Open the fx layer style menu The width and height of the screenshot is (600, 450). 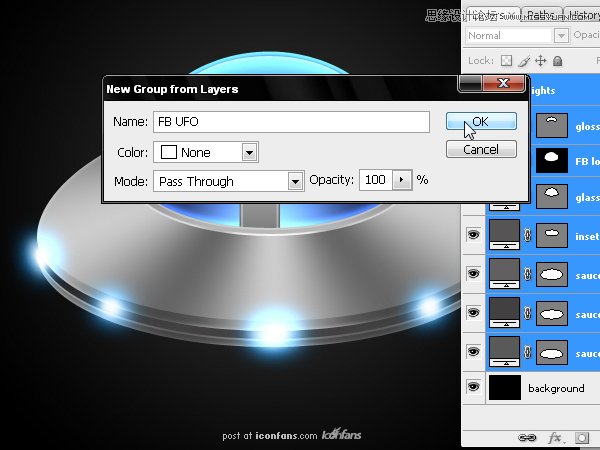pos(555,437)
